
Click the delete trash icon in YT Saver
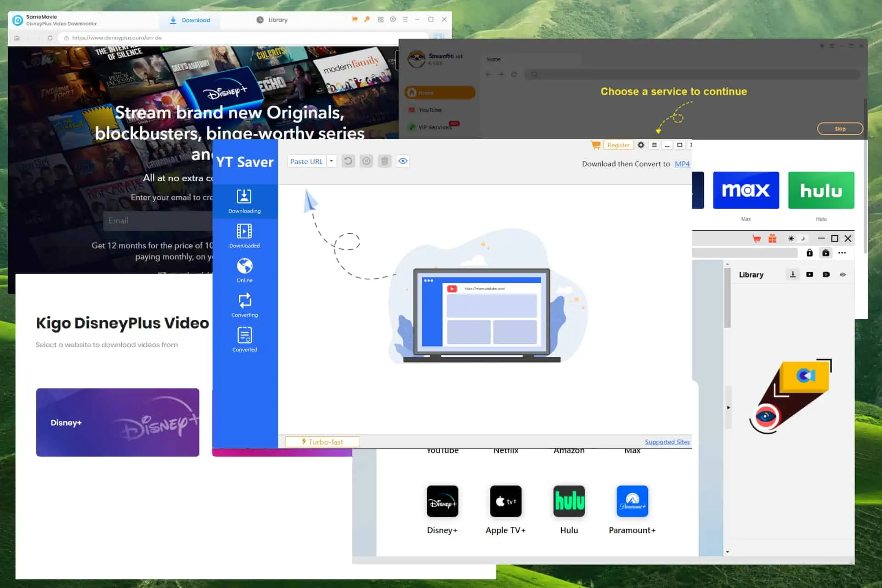[384, 161]
